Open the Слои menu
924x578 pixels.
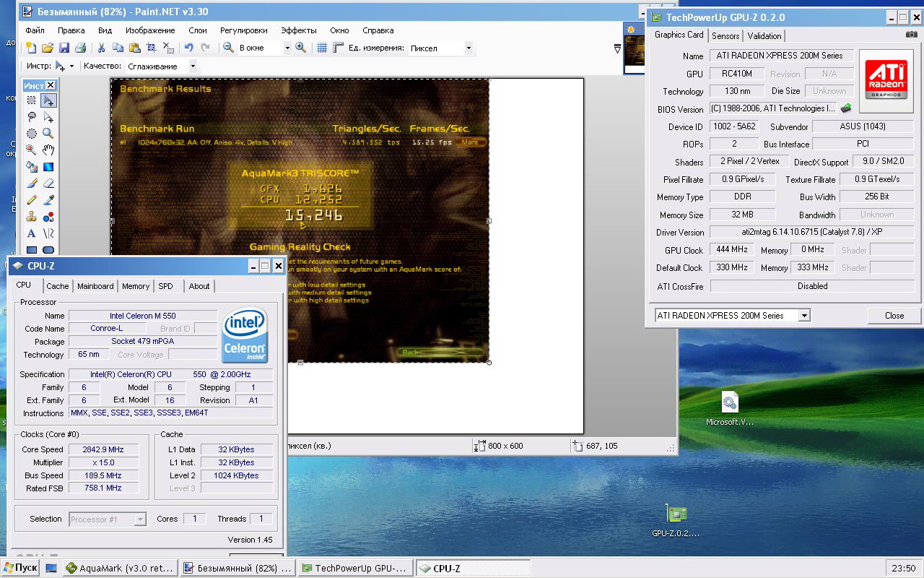click(x=198, y=30)
